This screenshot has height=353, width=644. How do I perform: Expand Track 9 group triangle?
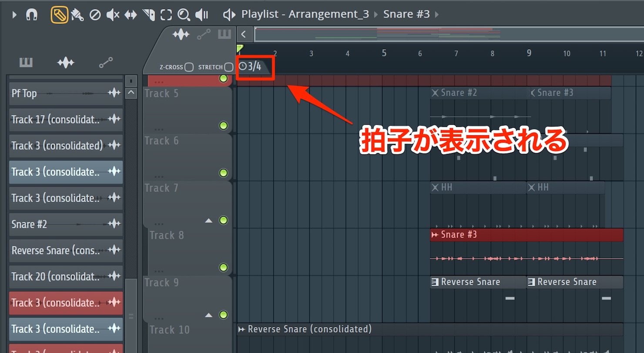point(209,315)
